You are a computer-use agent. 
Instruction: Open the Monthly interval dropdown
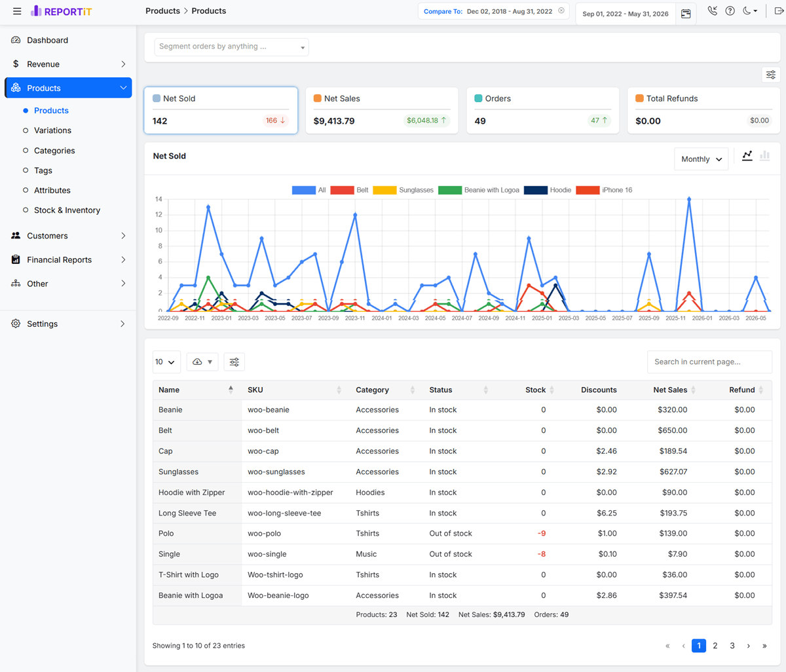coord(702,159)
